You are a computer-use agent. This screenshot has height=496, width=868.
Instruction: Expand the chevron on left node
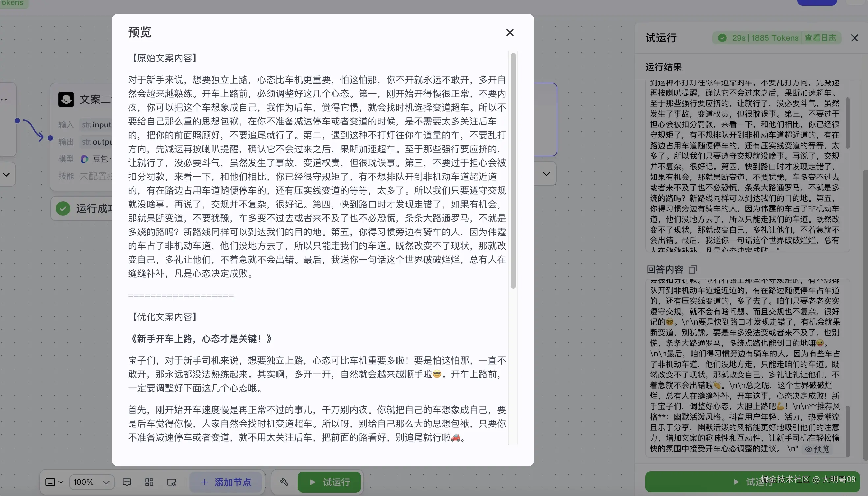pos(6,175)
